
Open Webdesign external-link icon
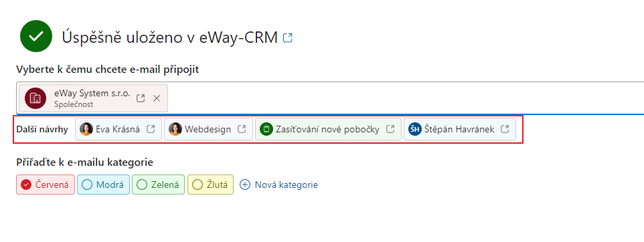pyautogui.click(x=242, y=129)
